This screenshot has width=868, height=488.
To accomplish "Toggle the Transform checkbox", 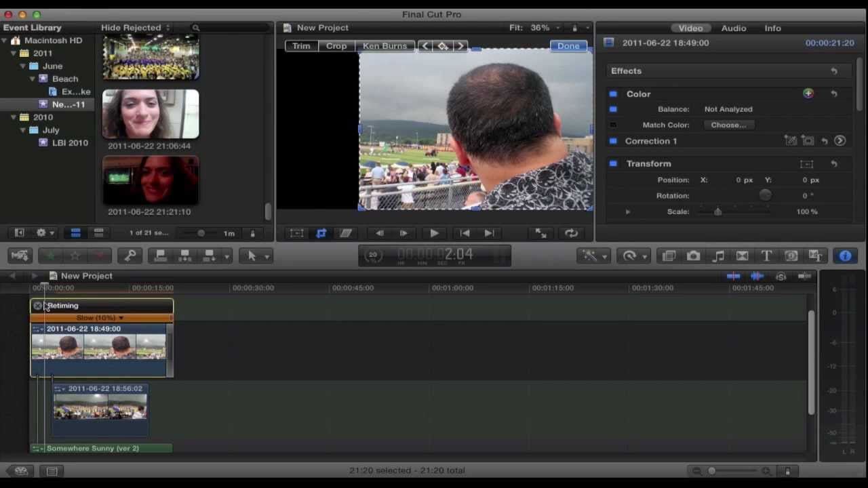I will pyautogui.click(x=613, y=163).
